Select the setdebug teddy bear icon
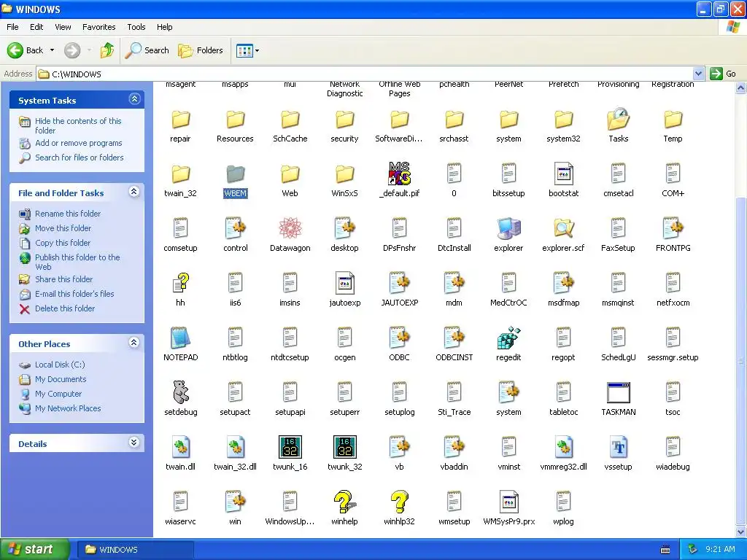This screenshot has width=747, height=560. click(x=181, y=392)
